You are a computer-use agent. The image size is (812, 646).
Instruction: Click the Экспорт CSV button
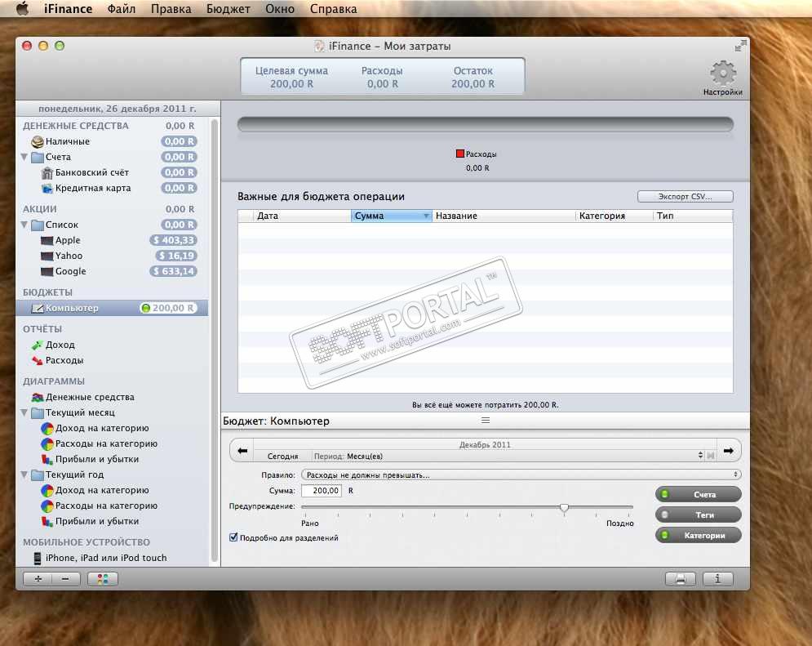click(686, 196)
